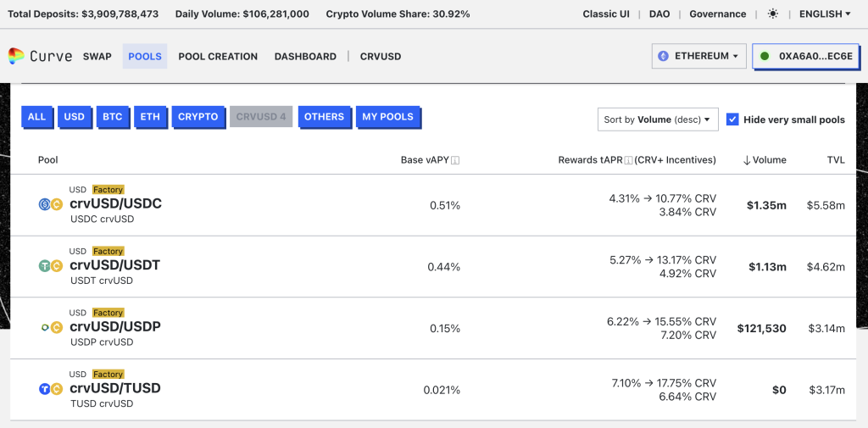Screen dimensions: 868x428
Task: Click the Curve logo icon
Action: (16, 56)
